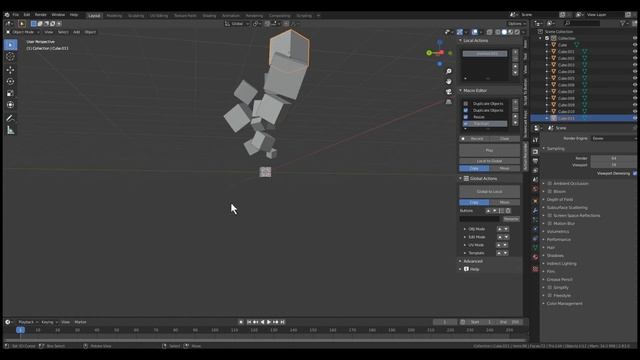Play animation forward in timeline

pyautogui.click(x=269, y=322)
